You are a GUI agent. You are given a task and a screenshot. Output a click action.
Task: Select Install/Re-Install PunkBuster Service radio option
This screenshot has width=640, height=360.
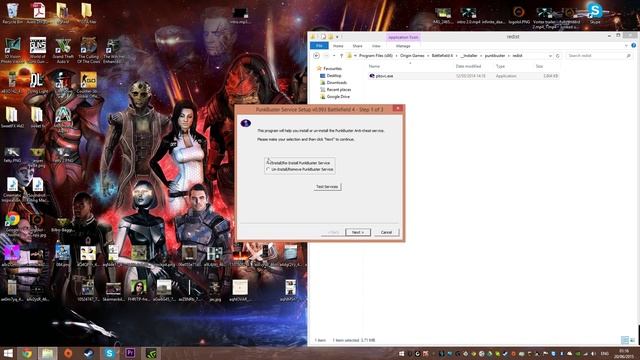[x=299, y=162]
